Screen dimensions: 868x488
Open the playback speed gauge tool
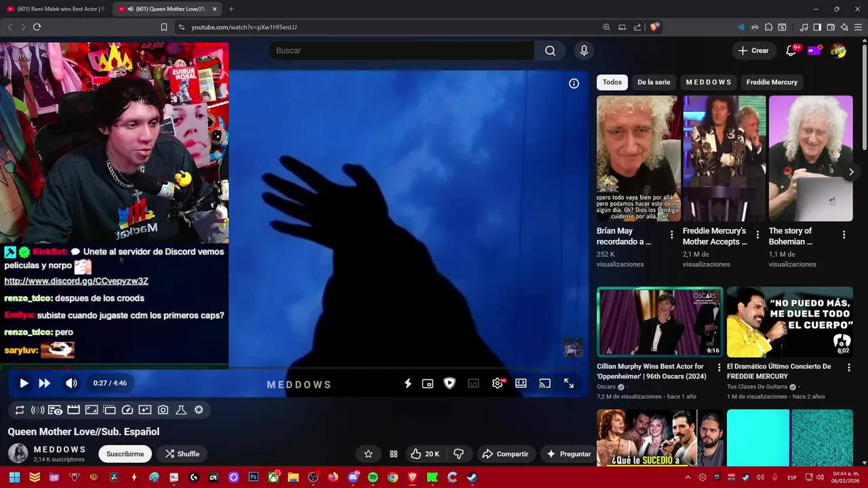pyautogui.click(x=127, y=409)
